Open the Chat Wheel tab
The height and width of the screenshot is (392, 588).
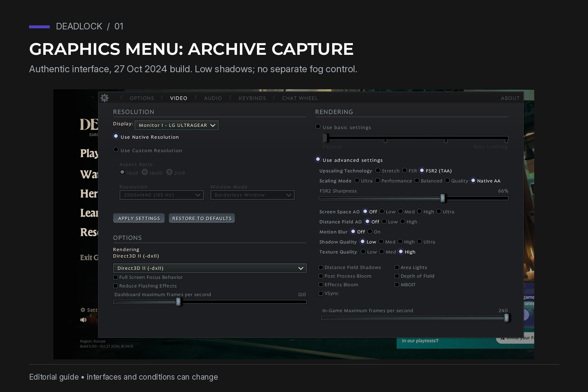tap(300, 98)
